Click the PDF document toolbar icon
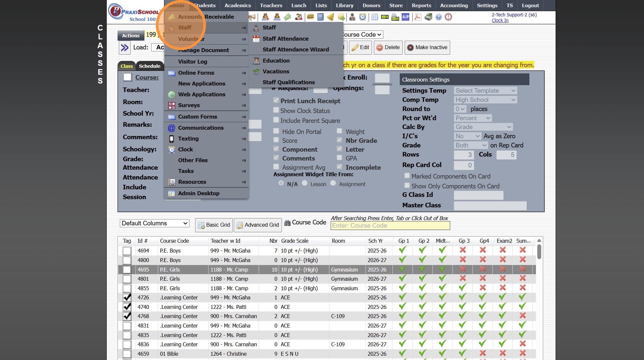This screenshot has height=360, width=644. click(417, 17)
